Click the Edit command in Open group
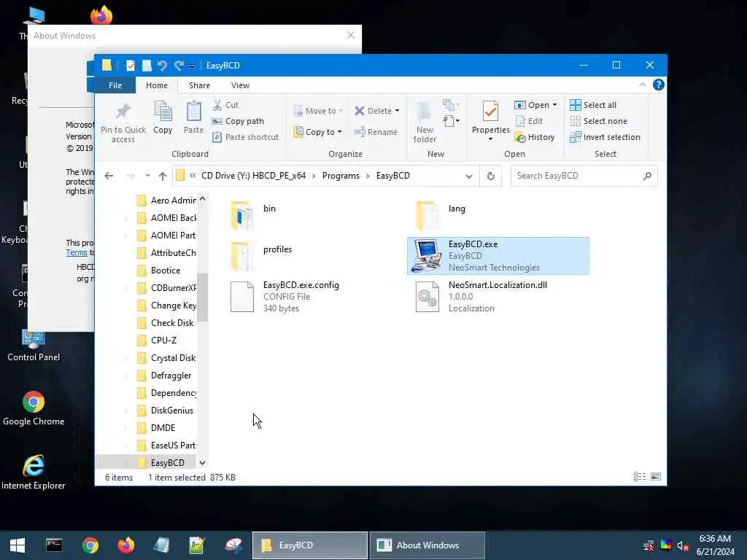This screenshot has height=560, width=747. 529,121
